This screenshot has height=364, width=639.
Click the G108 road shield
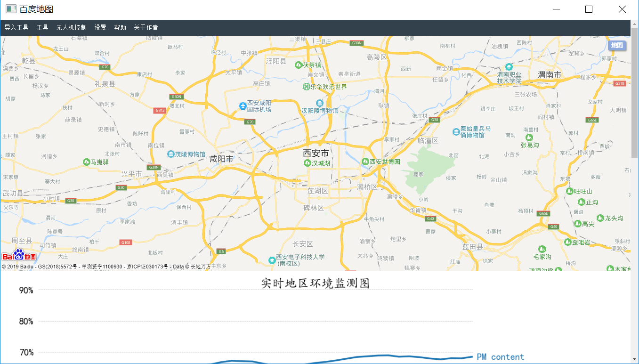pos(126,243)
